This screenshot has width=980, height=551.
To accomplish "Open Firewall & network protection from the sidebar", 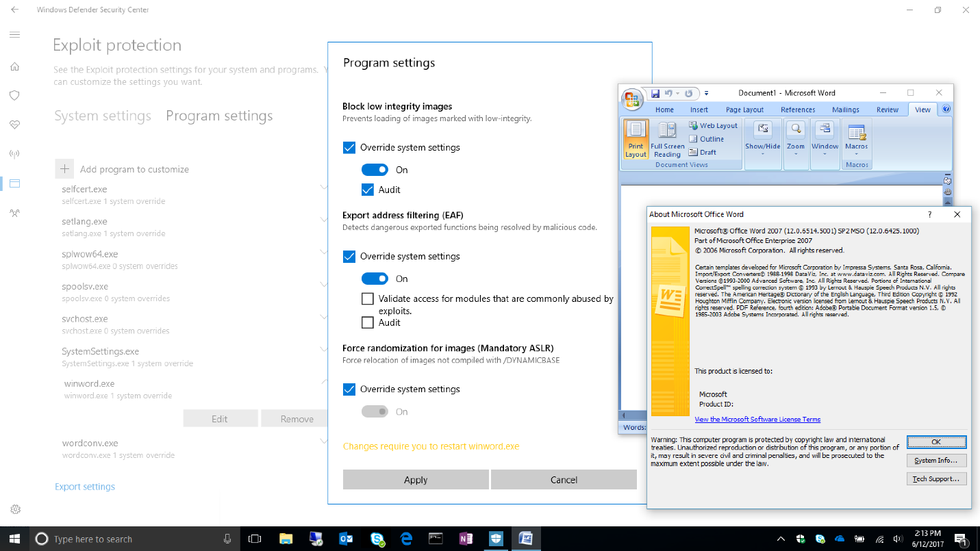I will click(x=14, y=153).
